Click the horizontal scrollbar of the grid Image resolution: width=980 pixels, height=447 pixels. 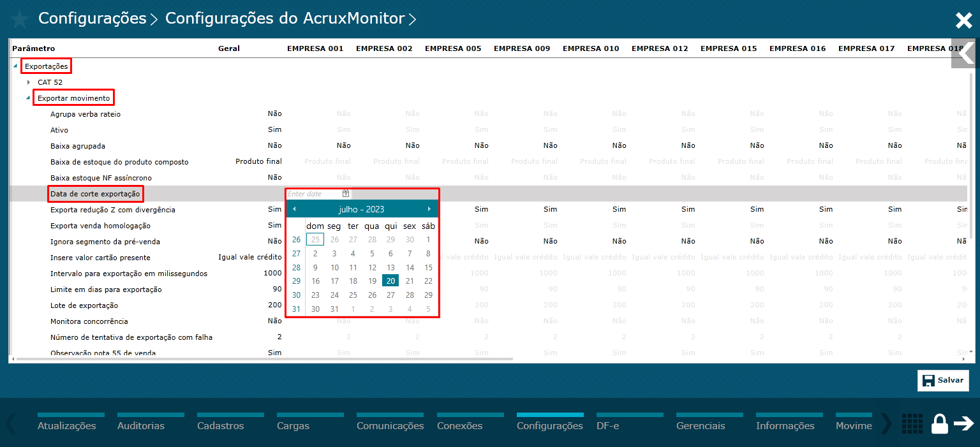265,359
